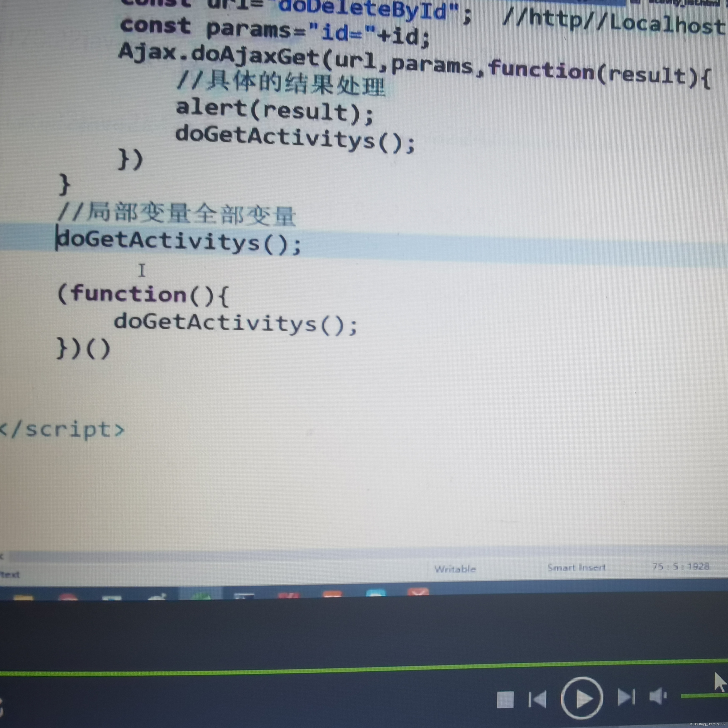This screenshot has width=728, height=728.
Task: Click the circular Play button
Action: pos(582,698)
